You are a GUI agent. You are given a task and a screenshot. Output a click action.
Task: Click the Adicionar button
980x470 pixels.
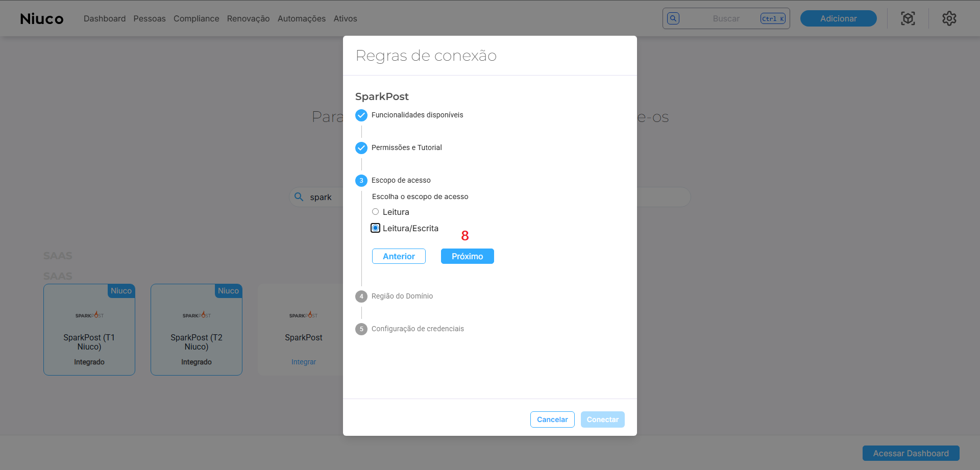pos(839,18)
